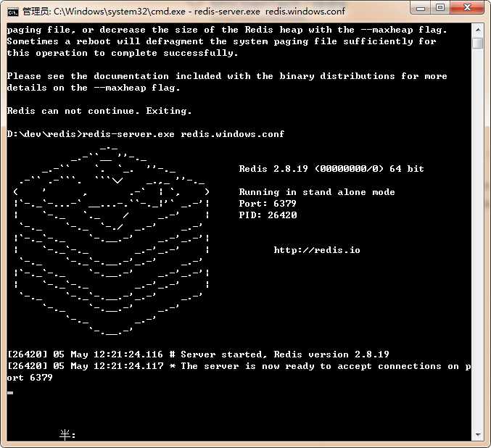Click the vertical scrollbar thumb
This screenshot has height=448, width=491.
click(x=478, y=43)
